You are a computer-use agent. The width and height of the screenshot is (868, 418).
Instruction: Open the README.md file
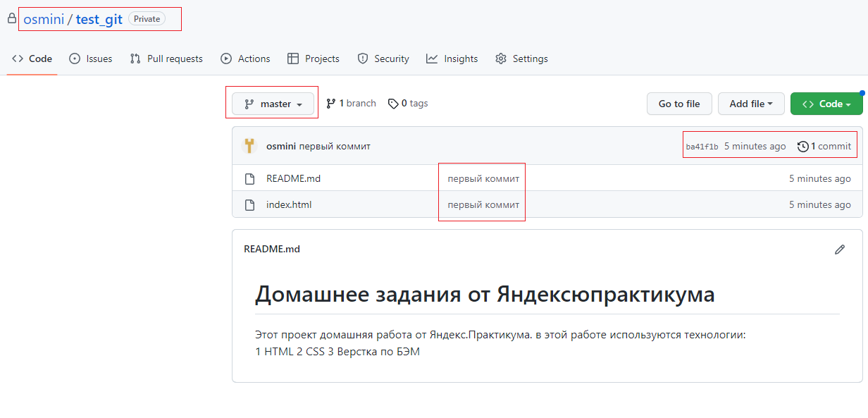293,178
